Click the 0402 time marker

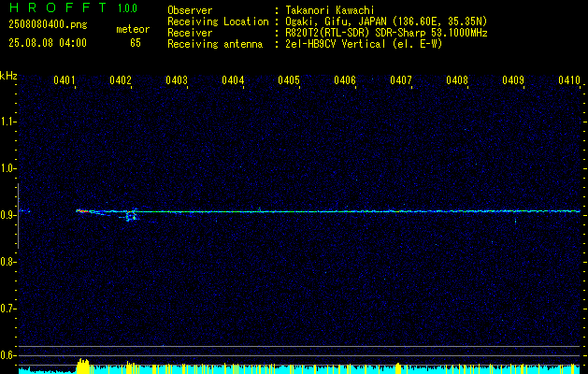pos(121,79)
